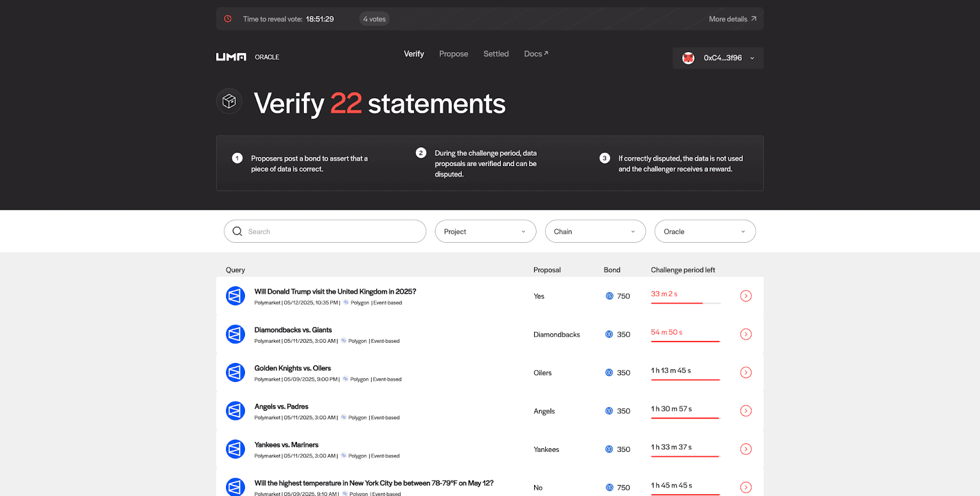Click More details link
This screenshot has width=980, height=496.
(x=732, y=19)
